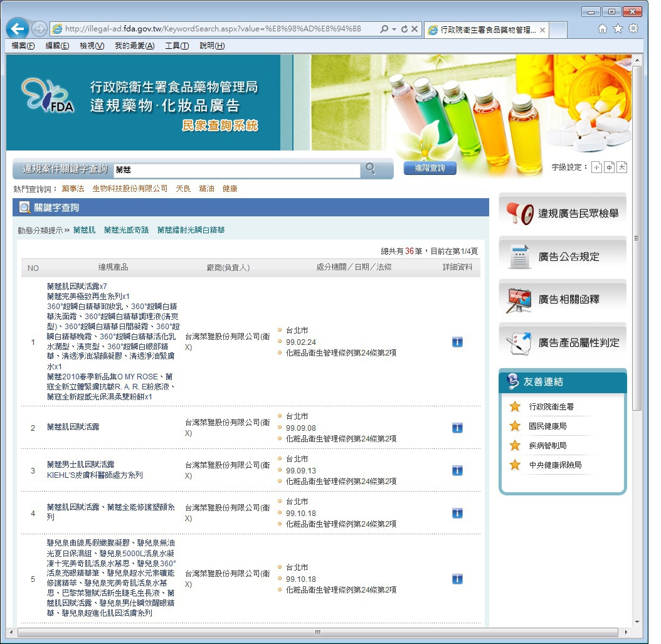This screenshot has height=644, width=661.
Task: Open the 說明(H) menu
Action: click(x=211, y=46)
